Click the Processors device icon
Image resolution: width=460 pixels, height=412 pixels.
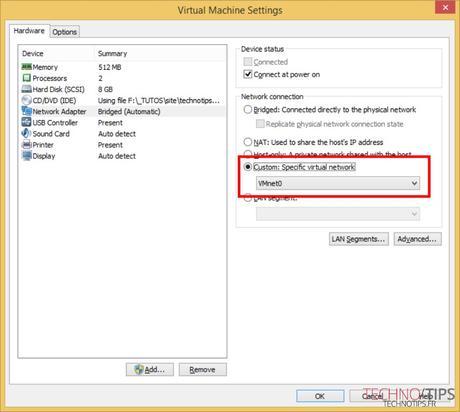tap(27, 78)
